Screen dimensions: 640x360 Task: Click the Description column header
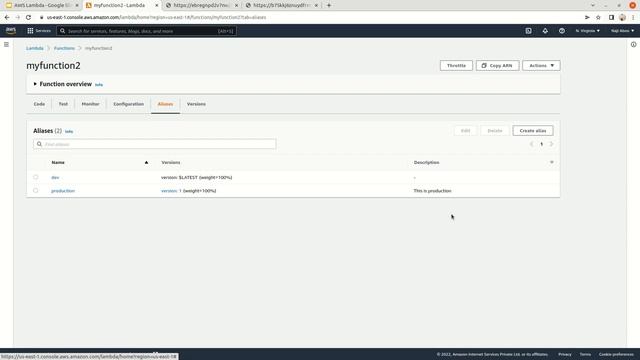[427, 162]
